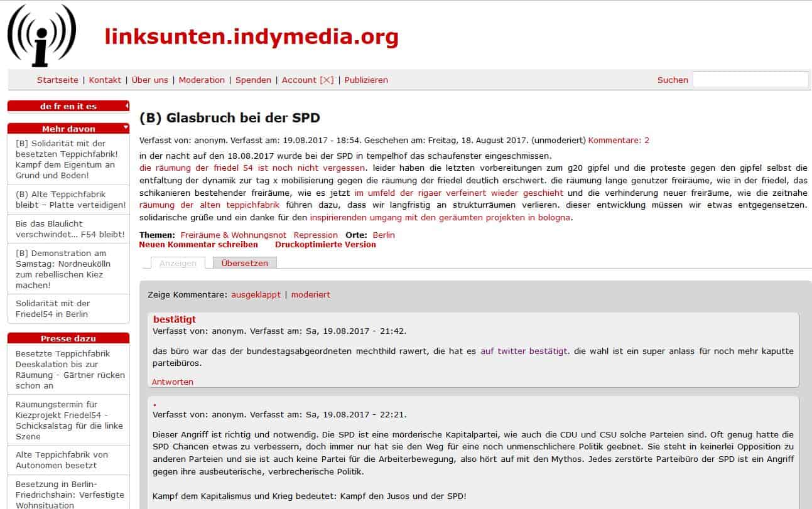Go to the Moderation page
The width and height of the screenshot is (812, 509).
[x=202, y=80]
